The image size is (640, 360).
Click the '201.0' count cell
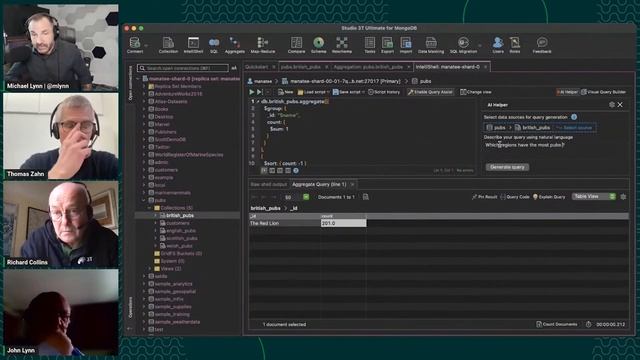click(343, 223)
